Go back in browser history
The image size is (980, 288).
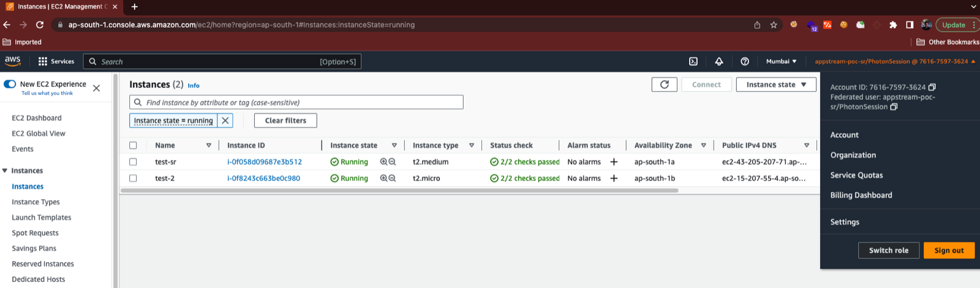(7, 25)
